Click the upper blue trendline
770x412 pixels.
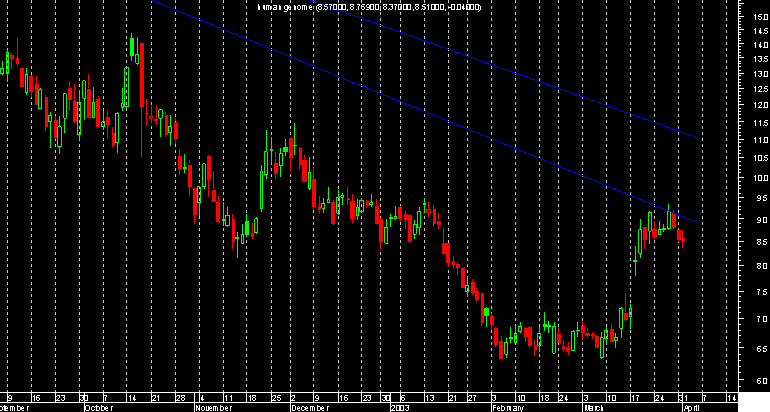[x=506, y=70]
